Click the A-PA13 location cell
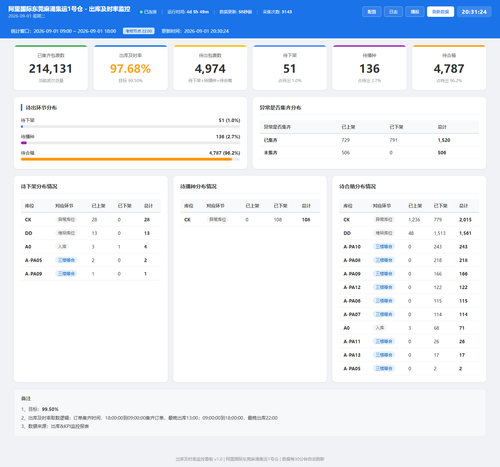 (x=352, y=355)
